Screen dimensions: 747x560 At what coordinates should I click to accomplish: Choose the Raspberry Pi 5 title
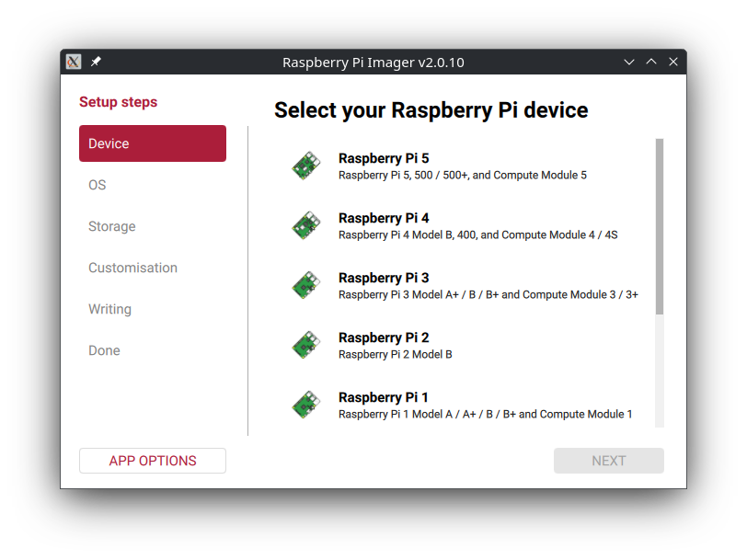coord(384,158)
